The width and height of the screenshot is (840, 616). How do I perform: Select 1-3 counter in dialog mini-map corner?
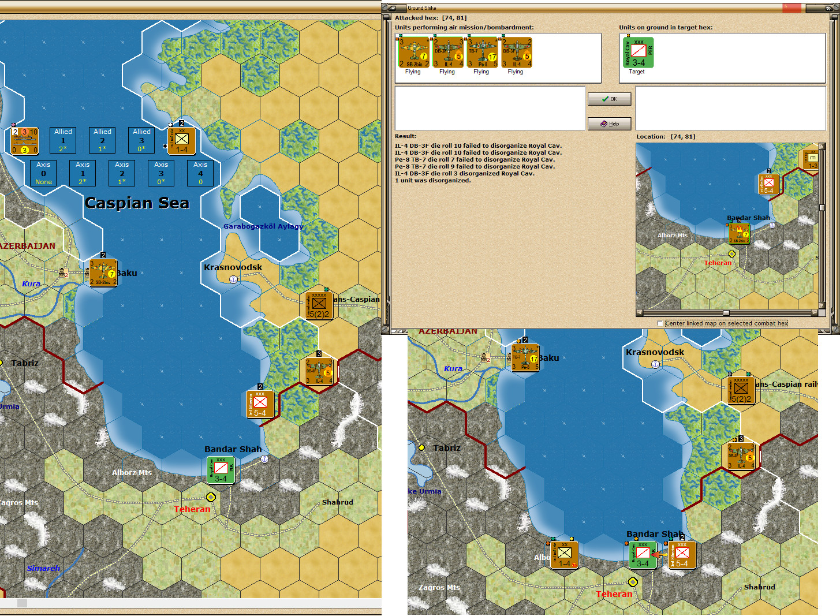pos(811,160)
